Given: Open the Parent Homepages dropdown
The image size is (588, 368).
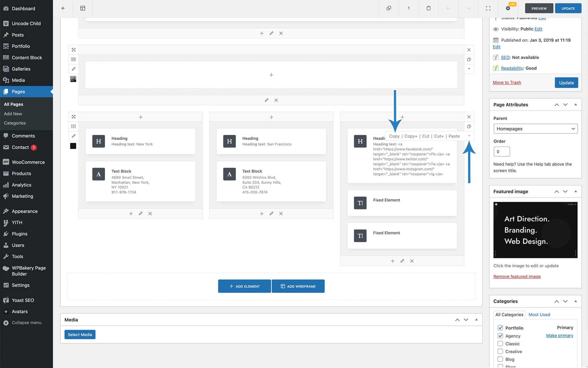Looking at the screenshot, I should [535, 129].
